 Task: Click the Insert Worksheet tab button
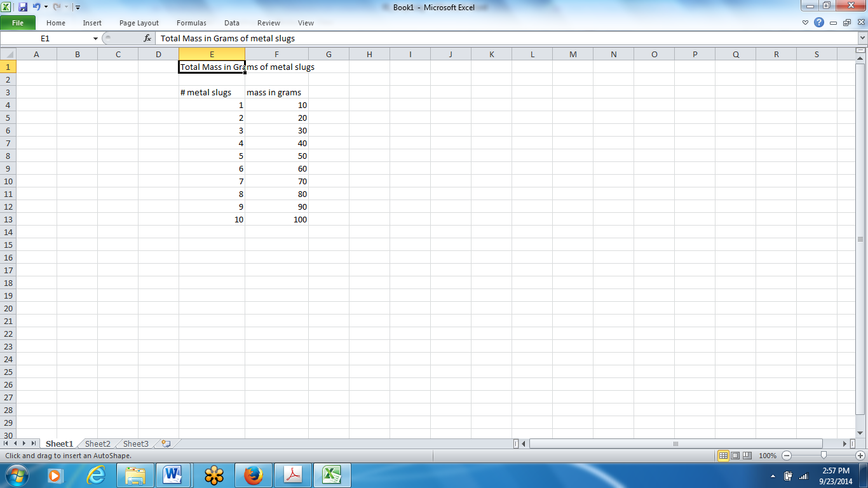[165, 444]
